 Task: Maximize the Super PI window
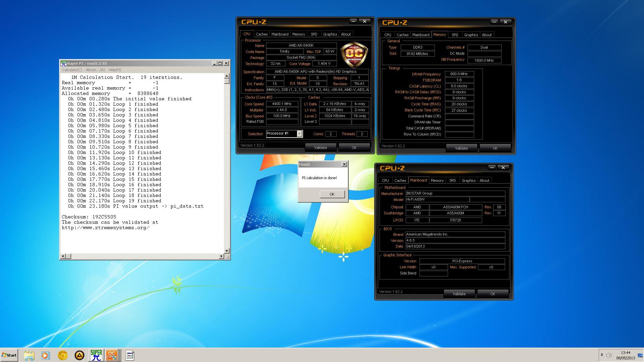pyautogui.click(x=220, y=63)
